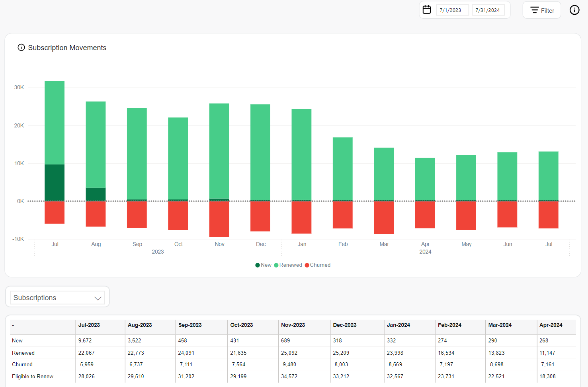Select the Renewed row label in table
Image resolution: width=588 pixels, height=387 pixels.
23,353
